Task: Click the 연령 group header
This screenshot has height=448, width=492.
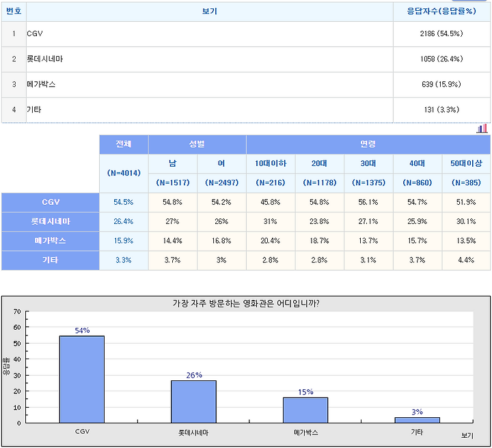Action: [x=368, y=145]
